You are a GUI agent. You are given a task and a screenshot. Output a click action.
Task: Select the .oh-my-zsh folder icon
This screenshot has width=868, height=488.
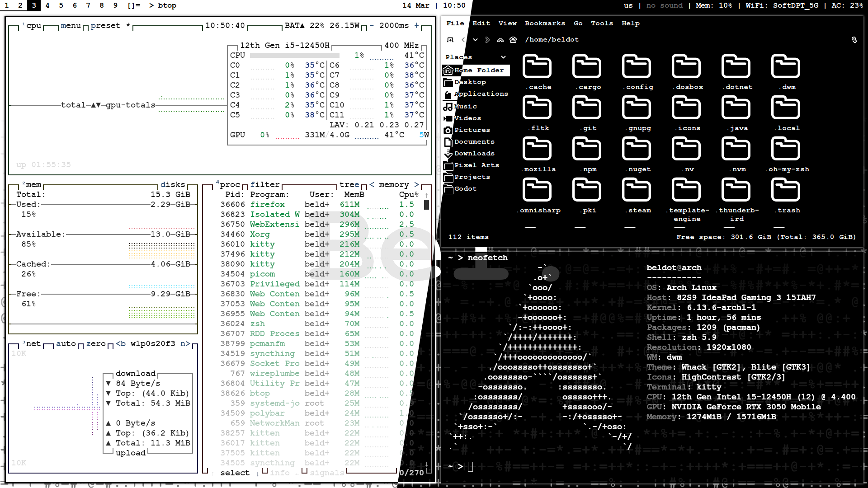[x=786, y=149]
